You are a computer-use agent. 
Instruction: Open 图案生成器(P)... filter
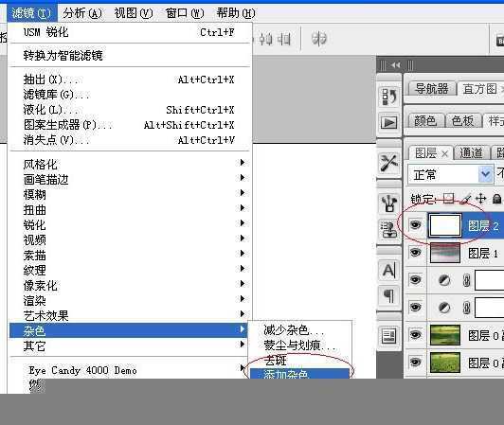point(129,125)
